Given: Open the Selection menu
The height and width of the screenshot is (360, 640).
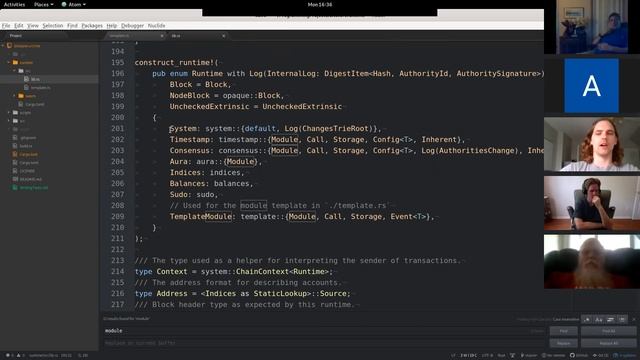Looking at the screenshot, I should pyautogui.click(x=53, y=25).
